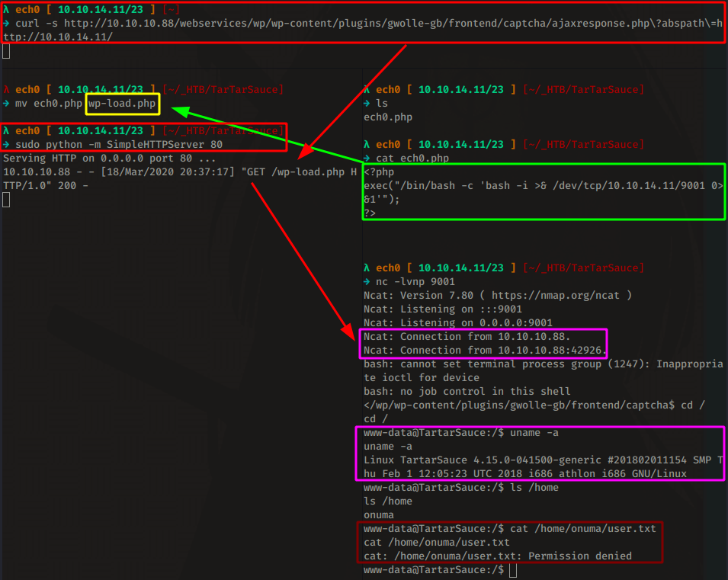This screenshot has width=728, height=580.
Task: Click the '</wp/wp-content/plugins/gwolle-gb/frontend/captcha$ cd /' line
Action: point(534,405)
